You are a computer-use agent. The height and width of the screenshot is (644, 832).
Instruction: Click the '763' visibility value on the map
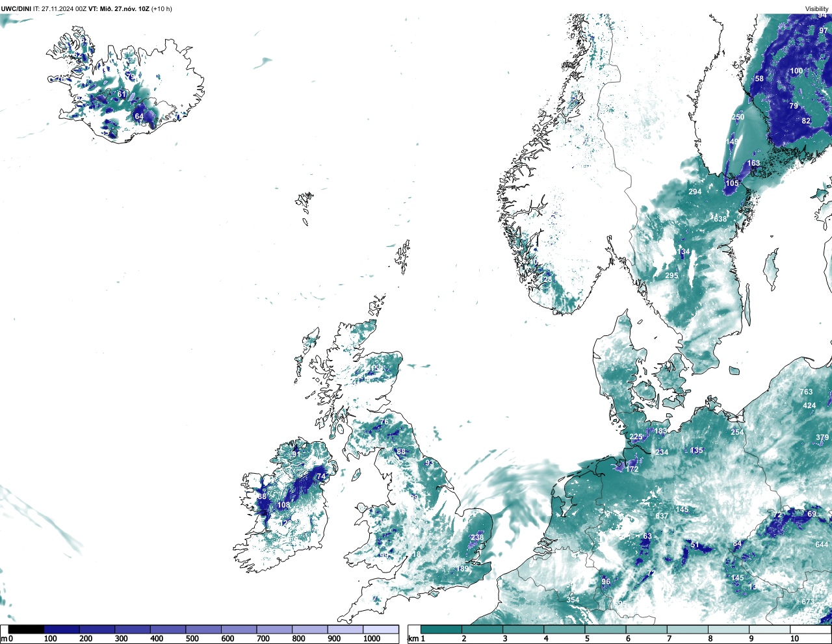coord(806,392)
